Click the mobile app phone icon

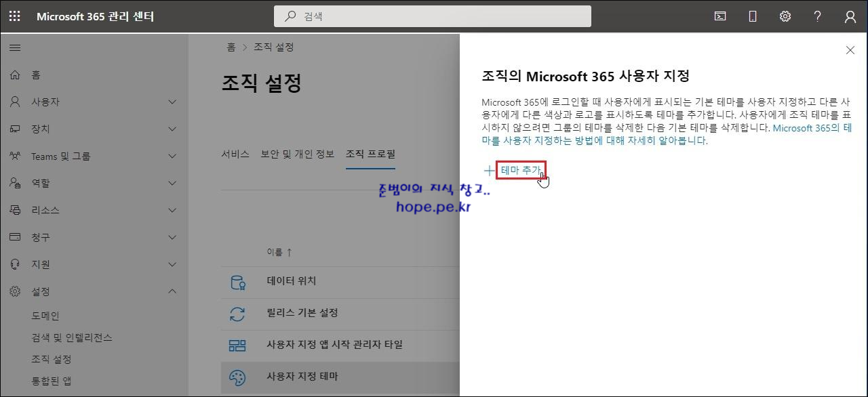[x=753, y=16]
